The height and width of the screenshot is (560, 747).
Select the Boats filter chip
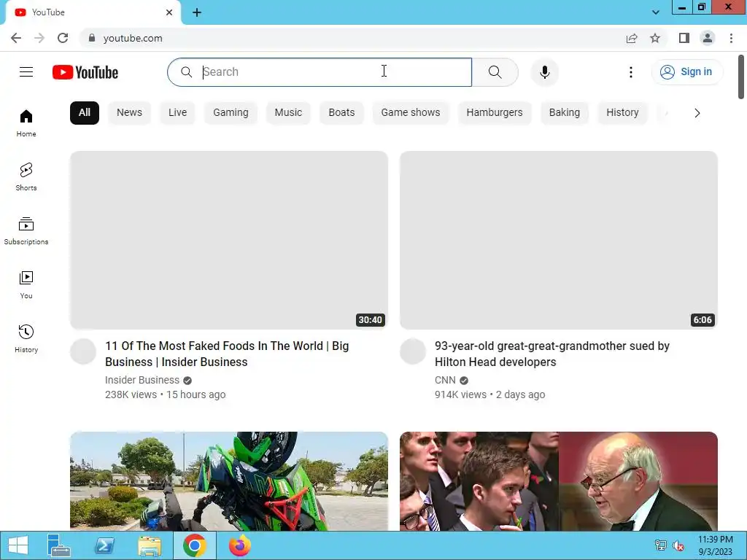341,113
